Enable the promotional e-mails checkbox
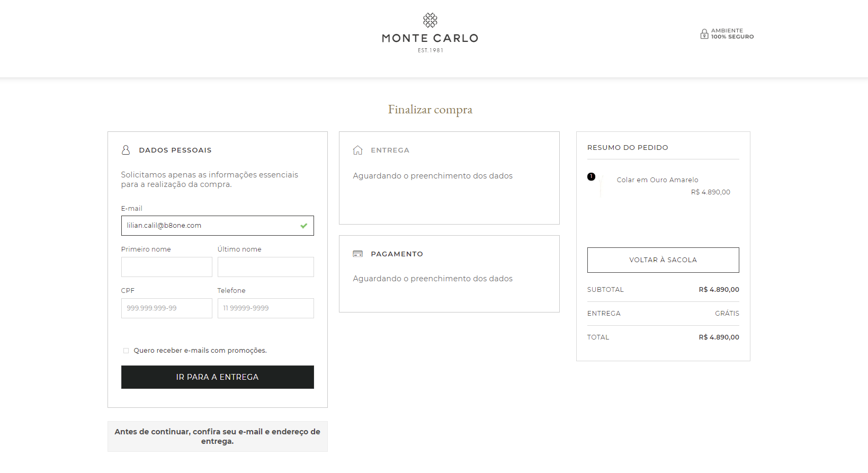 tap(126, 351)
